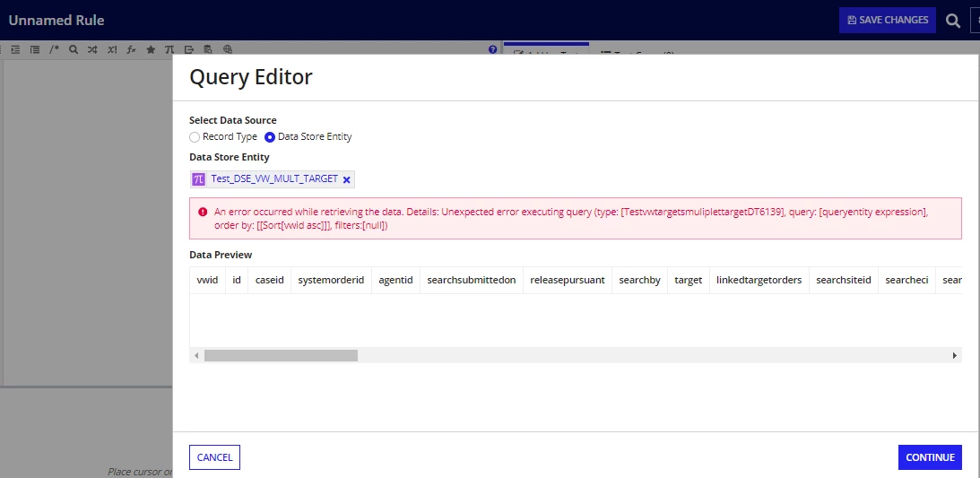The width and height of the screenshot is (980, 478).
Task: Click the SAVE CHANGES button
Action: tap(888, 20)
